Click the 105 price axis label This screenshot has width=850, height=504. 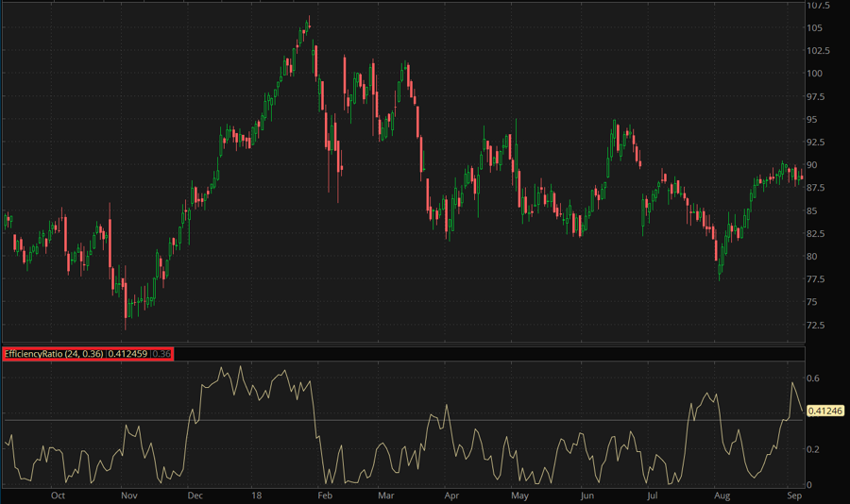[814, 27]
